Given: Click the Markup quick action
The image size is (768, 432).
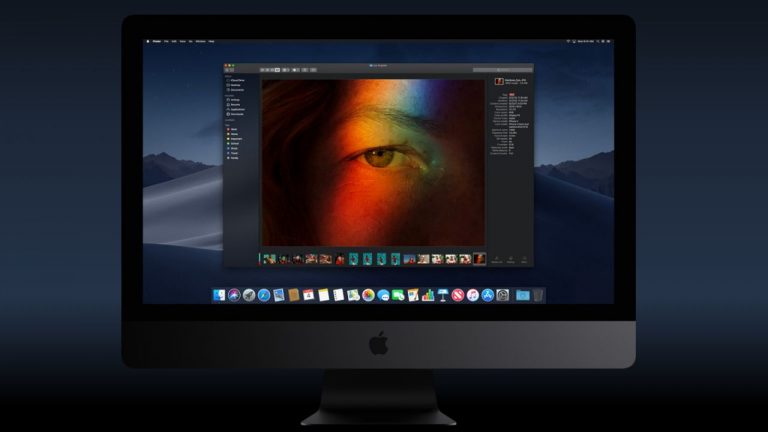Looking at the screenshot, I should pyautogui.click(x=511, y=259).
